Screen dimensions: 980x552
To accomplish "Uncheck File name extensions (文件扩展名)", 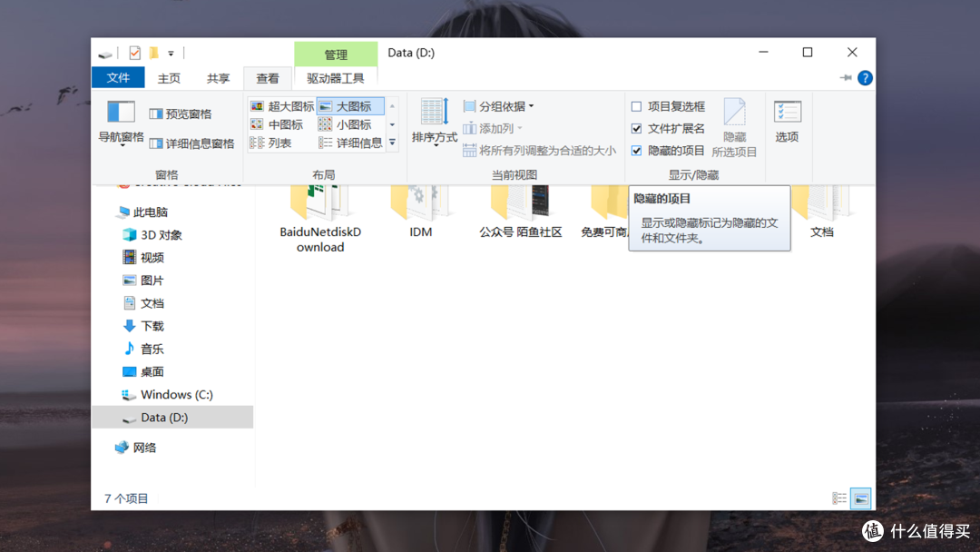I will click(x=668, y=128).
